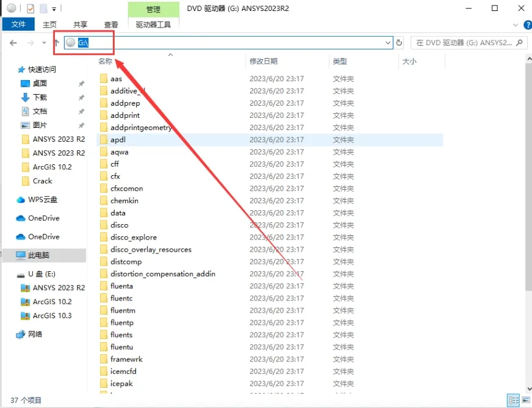This screenshot has width=532, height=408.
Task: Click the DVD drive search box
Action: pyautogui.click(x=469, y=43)
